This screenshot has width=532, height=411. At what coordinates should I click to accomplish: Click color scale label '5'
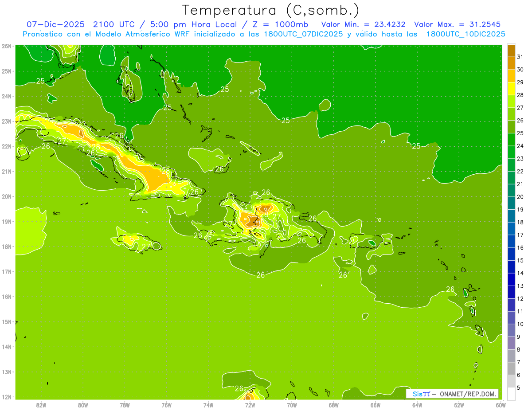(x=519, y=388)
